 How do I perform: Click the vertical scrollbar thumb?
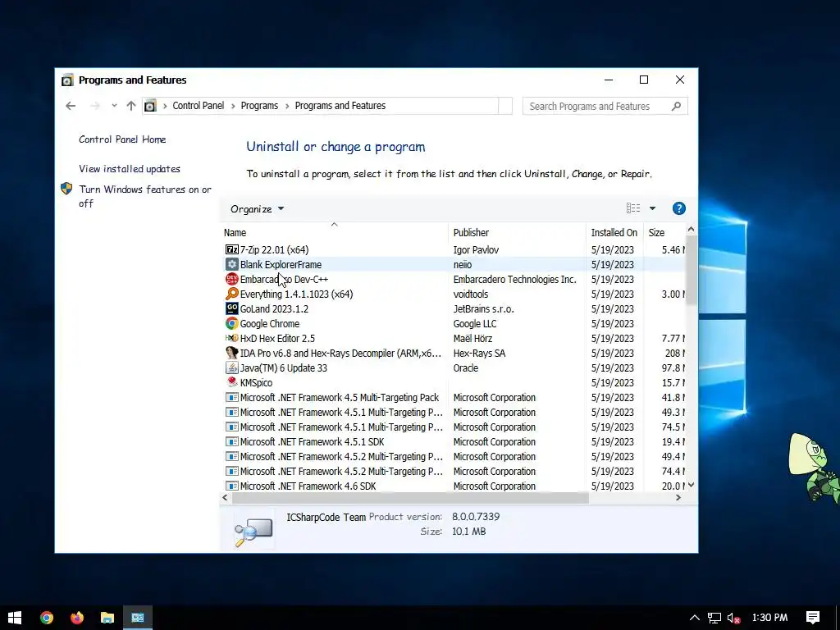[x=691, y=271]
